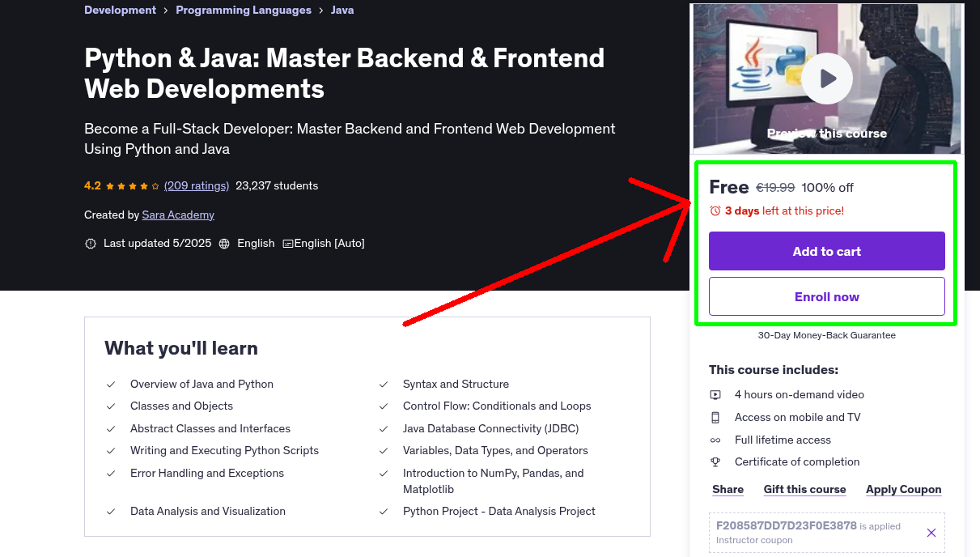
Task: Open the Apply Coupon option
Action: click(x=904, y=490)
